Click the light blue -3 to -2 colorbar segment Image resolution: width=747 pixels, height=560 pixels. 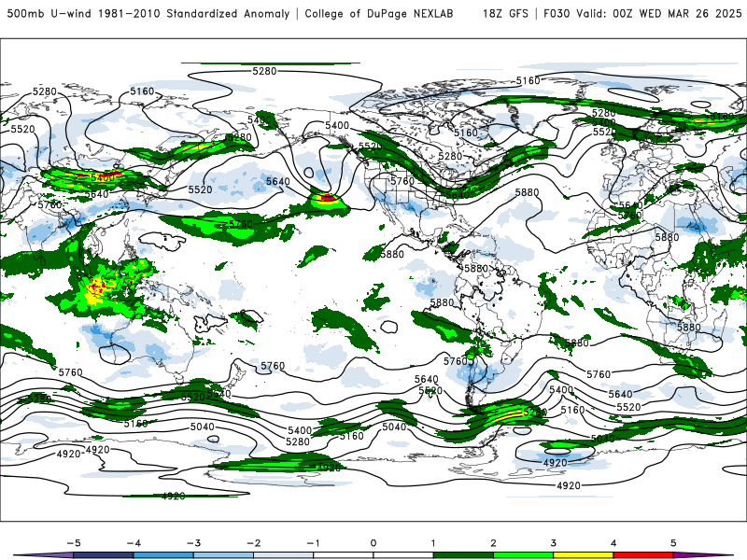[x=223, y=555]
